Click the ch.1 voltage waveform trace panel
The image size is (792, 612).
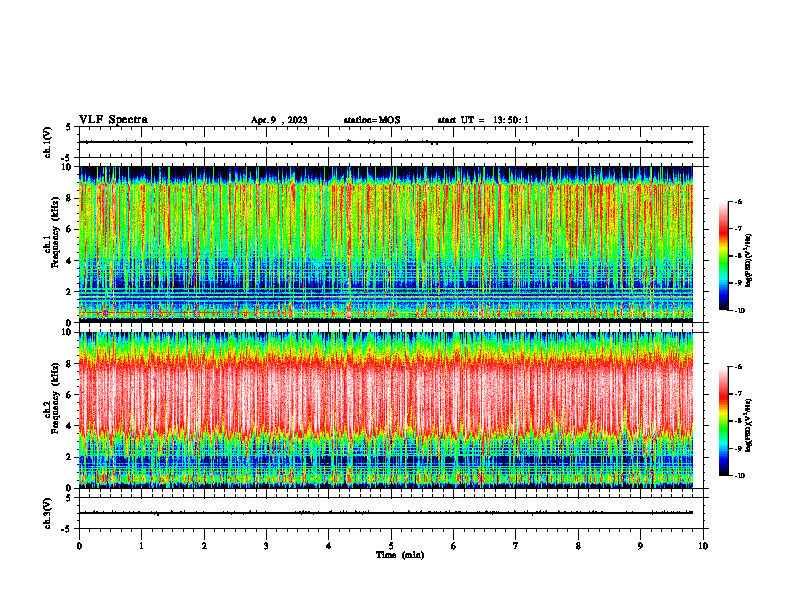393,142
